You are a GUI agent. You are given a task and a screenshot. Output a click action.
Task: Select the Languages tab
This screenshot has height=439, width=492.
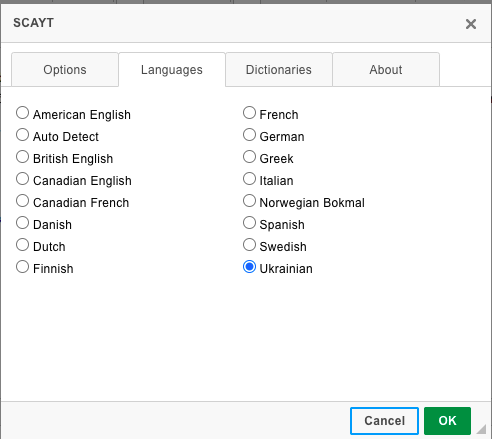click(x=172, y=70)
